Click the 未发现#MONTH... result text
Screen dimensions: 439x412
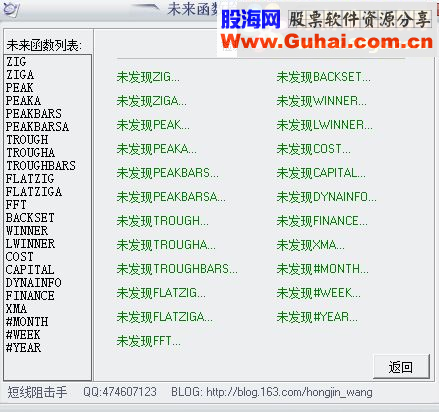click(323, 269)
